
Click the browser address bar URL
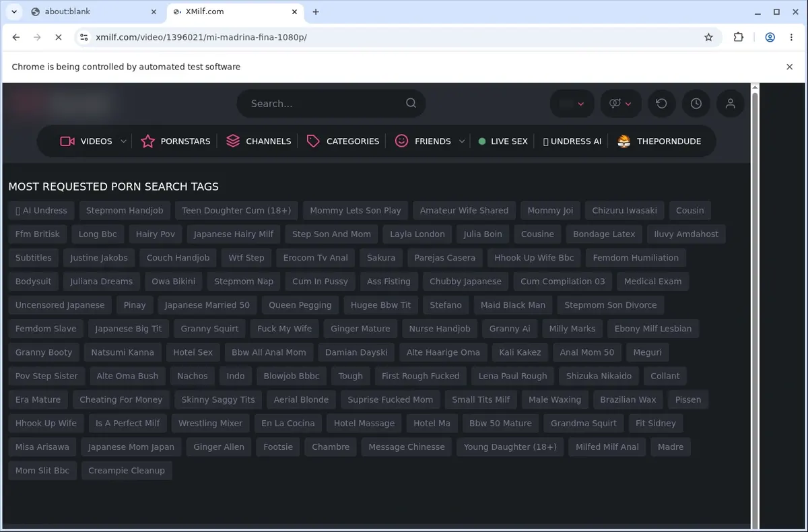click(201, 38)
